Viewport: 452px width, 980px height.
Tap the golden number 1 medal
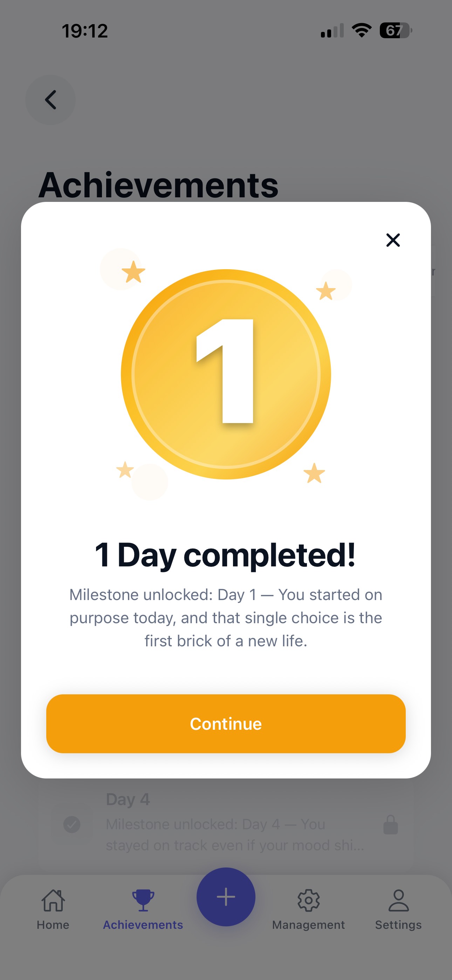(226, 375)
